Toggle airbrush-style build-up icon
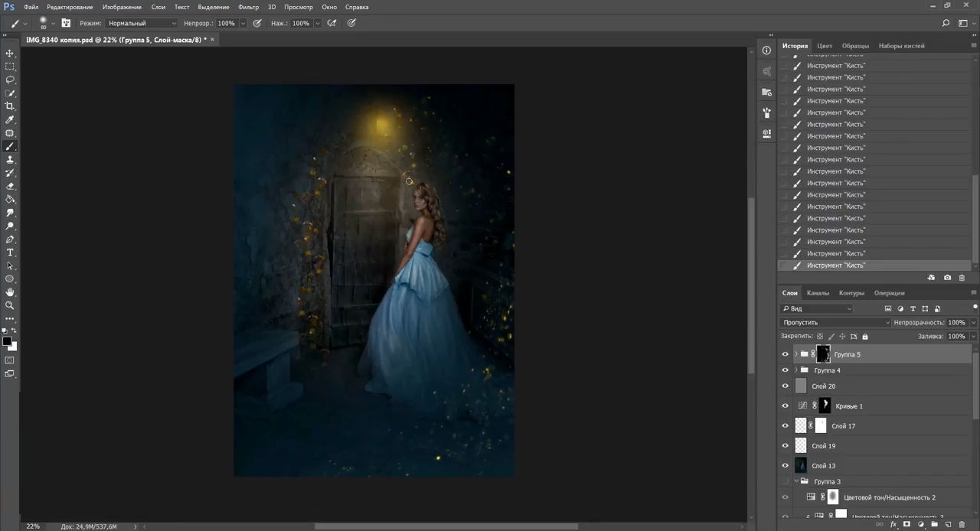The width and height of the screenshot is (980, 531). 332,23
